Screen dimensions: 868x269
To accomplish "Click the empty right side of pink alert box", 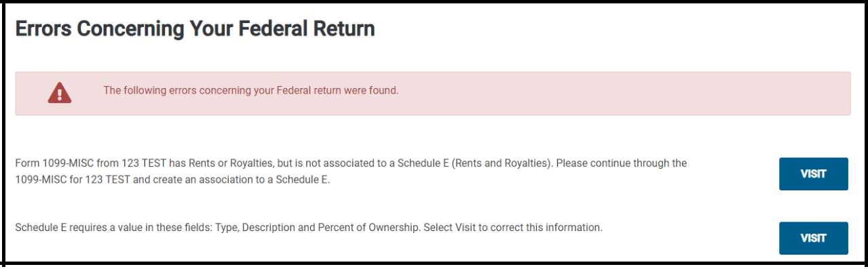I will [x=624, y=94].
